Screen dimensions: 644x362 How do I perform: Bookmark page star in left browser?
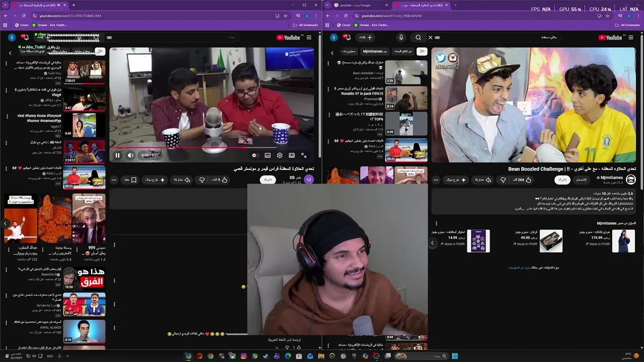click(x=285, y=16)
